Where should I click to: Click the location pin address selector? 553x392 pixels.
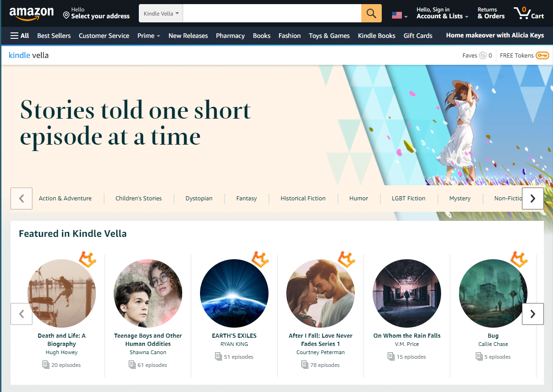tap(96, 13)
